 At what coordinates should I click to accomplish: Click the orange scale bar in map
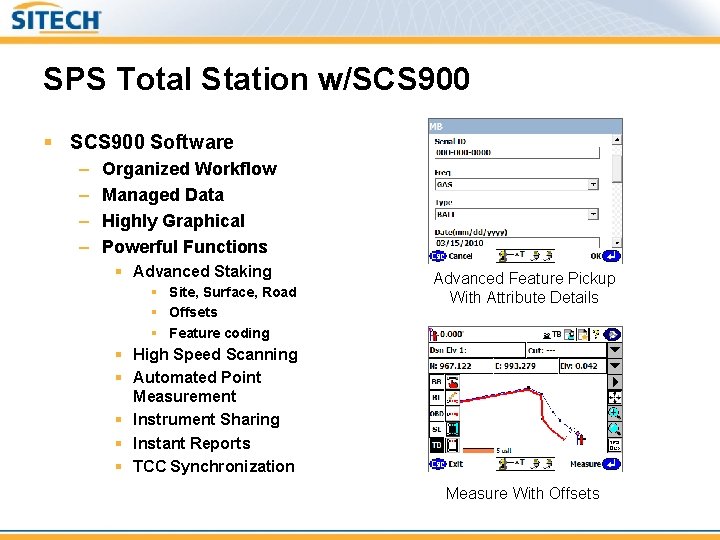[478, 450]
